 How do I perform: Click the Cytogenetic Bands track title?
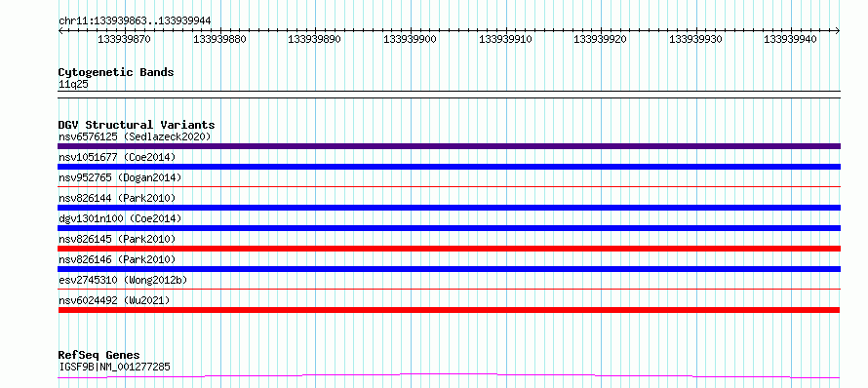(116, 72)
